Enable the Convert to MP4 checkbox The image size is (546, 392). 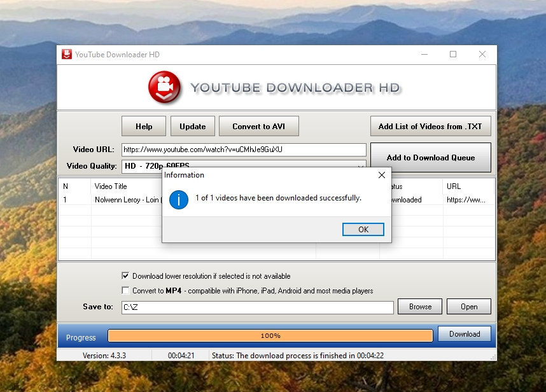point(125,290)
